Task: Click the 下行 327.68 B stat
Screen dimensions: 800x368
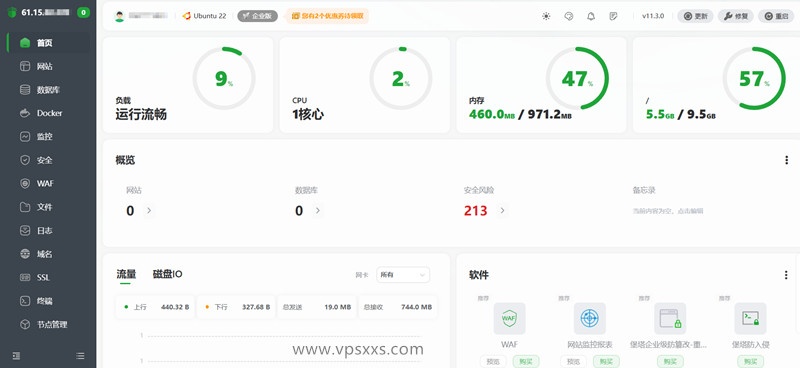Action: point(236,307)
